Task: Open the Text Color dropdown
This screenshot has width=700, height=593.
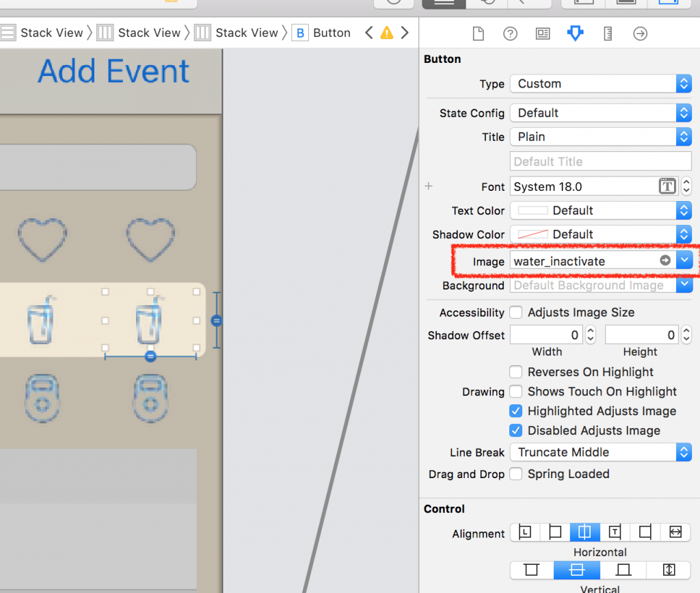Action: (601, 210)
